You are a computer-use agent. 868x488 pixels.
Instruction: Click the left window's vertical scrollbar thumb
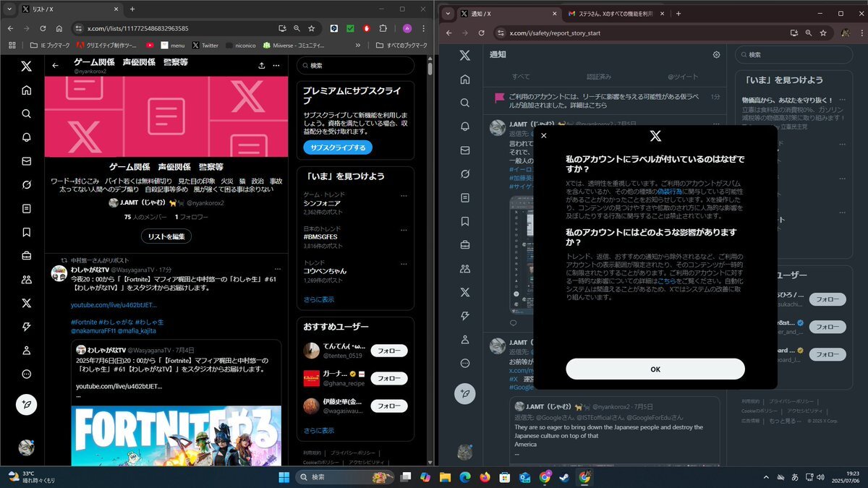tap(430, 69)
